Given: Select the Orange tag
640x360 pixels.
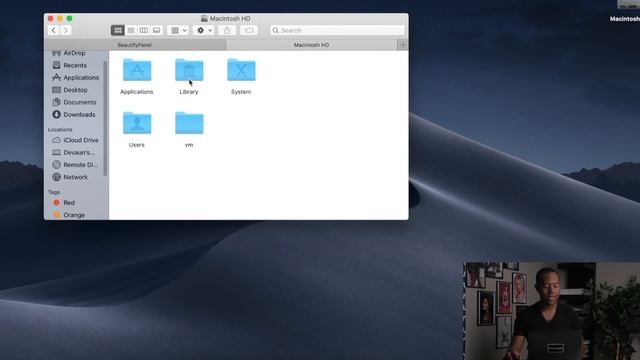Looking at the screenshot, I should (75, 215).
